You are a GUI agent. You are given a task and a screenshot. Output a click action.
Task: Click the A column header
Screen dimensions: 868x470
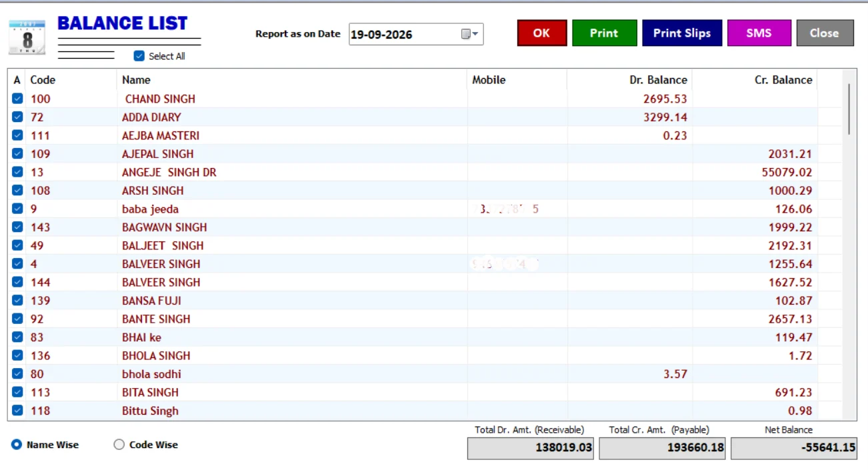click(17, 80)
